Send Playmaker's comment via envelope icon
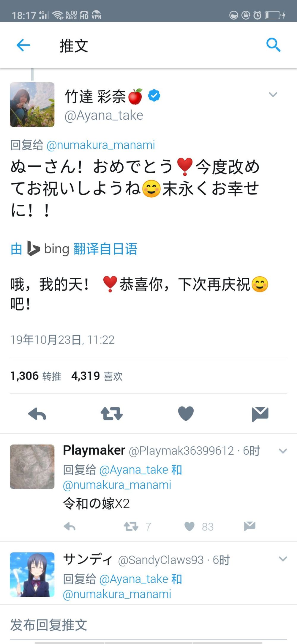This screenshot has height=644, width=297. pyautogui.click(x=250, y=526)
